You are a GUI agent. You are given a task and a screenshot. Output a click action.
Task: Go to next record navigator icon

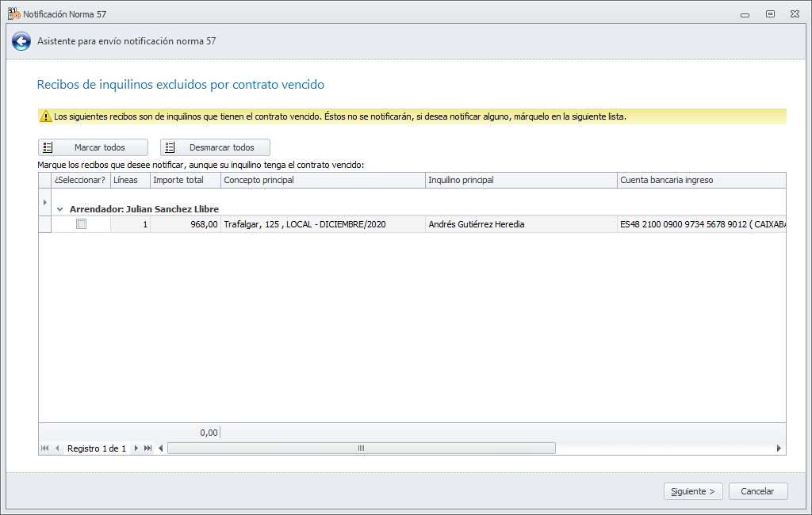(136, 448)
